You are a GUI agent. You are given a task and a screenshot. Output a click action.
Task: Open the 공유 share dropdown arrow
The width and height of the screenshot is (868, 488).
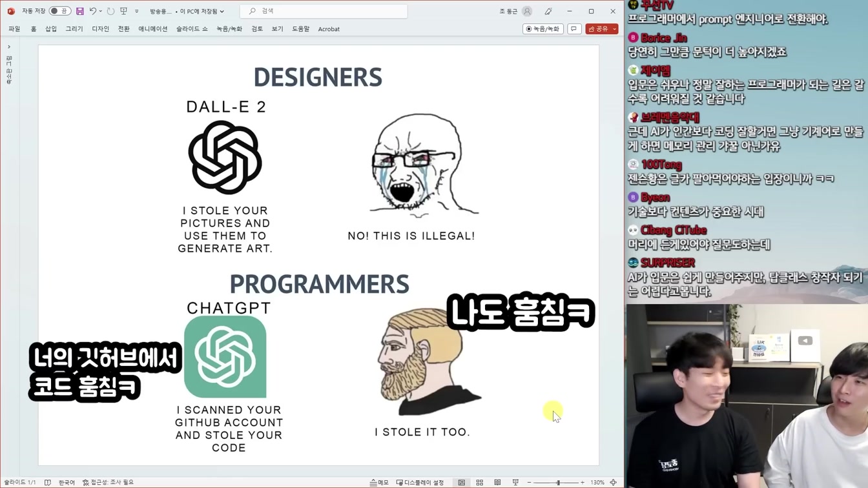click(x=615, y=29)
